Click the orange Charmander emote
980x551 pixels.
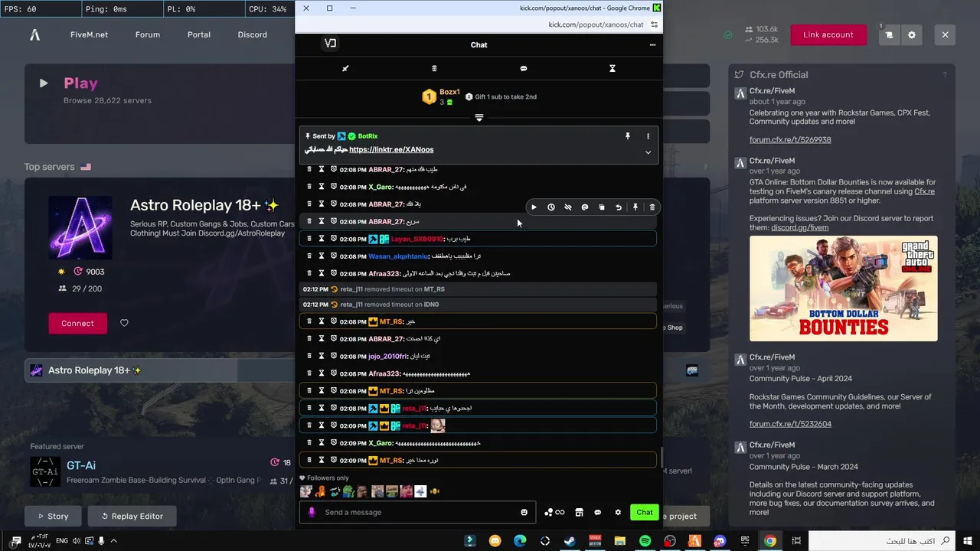(320, 491)
